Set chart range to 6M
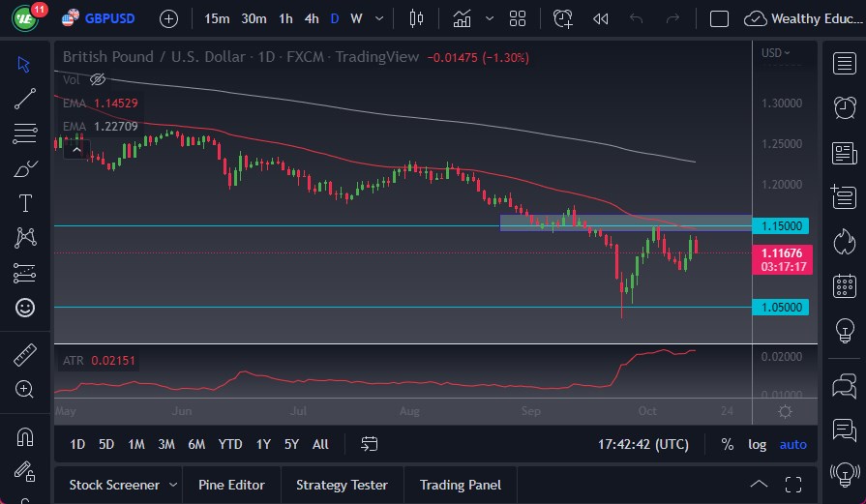 point(196,444)
